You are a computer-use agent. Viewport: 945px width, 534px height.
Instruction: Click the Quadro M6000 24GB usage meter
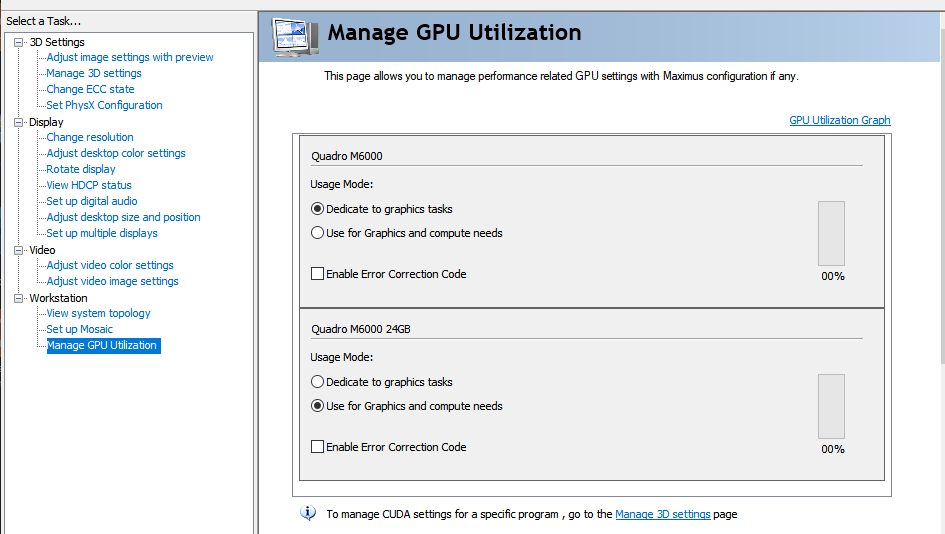[x=831, y=406]
